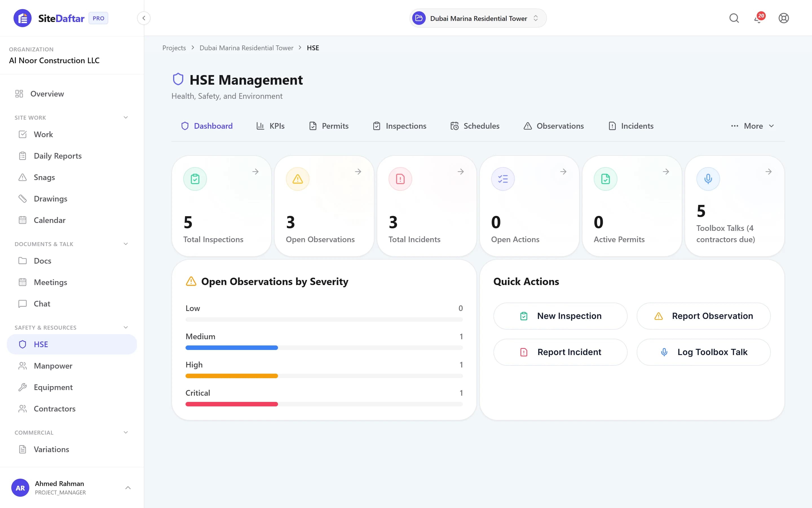
Task: Open Open Actions card arrow
Action: click(x=563, y=172)
